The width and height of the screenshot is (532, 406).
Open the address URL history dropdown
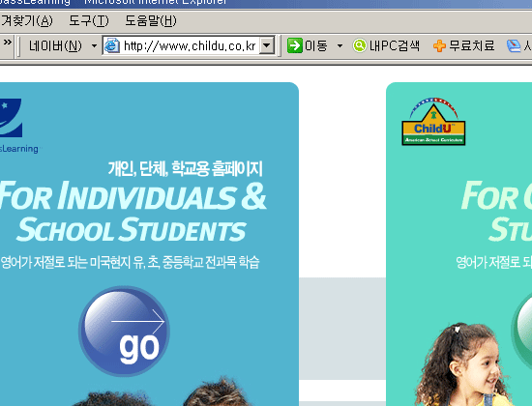(267, 45)
